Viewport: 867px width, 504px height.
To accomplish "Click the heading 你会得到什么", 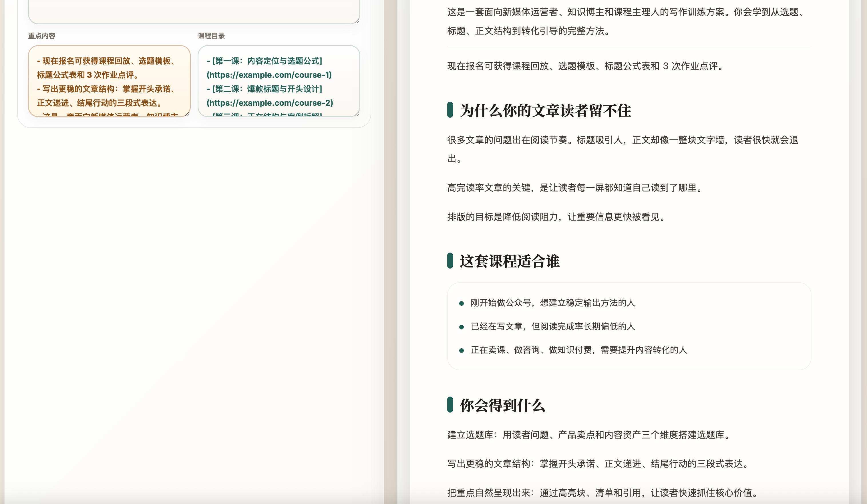I will pos(502,405).
